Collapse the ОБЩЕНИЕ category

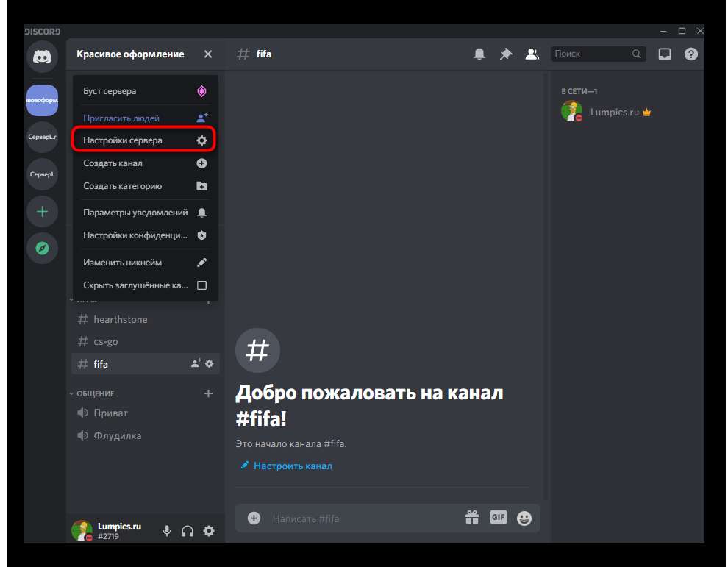(x=94, y=393)
